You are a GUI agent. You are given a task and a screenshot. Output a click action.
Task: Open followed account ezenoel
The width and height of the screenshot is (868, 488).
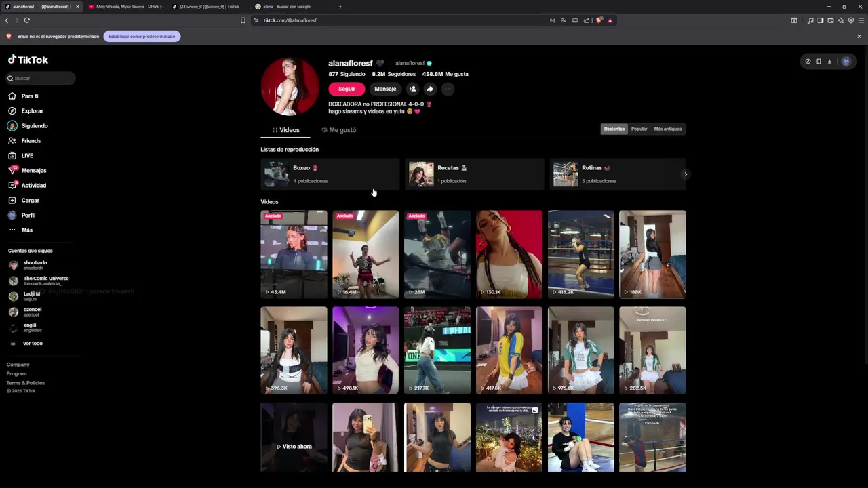pos(26,312)
